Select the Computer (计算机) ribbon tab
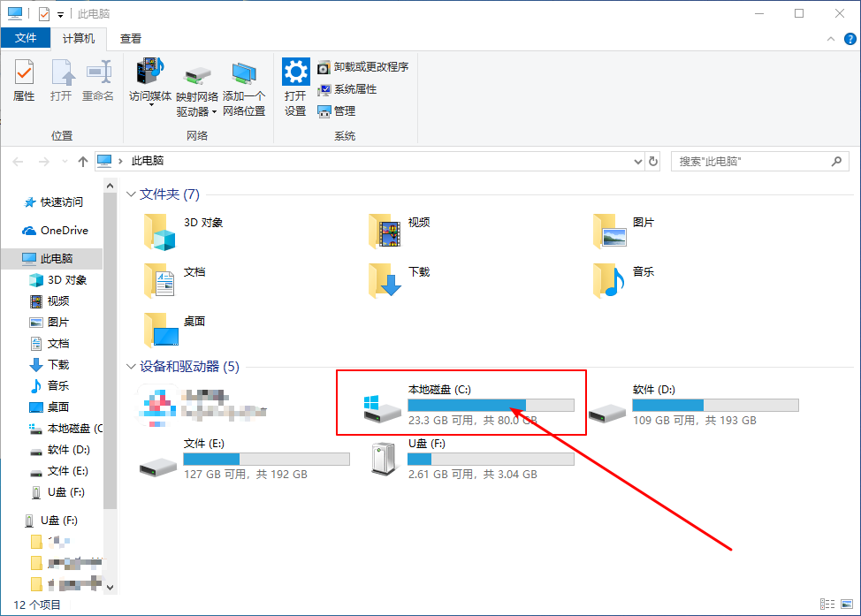Screen dimensions: 861x616 pyautogui.click(x=78, y=38)
